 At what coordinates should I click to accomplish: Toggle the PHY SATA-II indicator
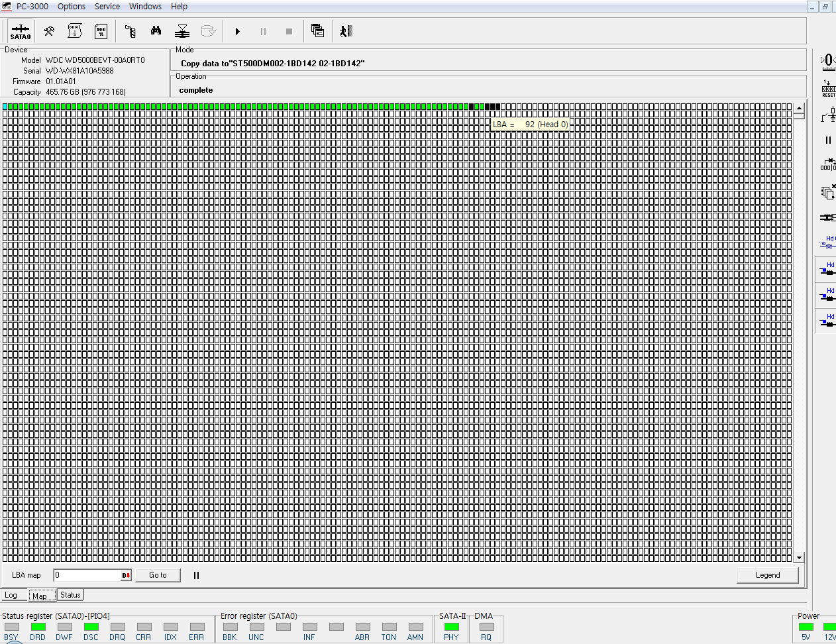click(x=451, y=627)
